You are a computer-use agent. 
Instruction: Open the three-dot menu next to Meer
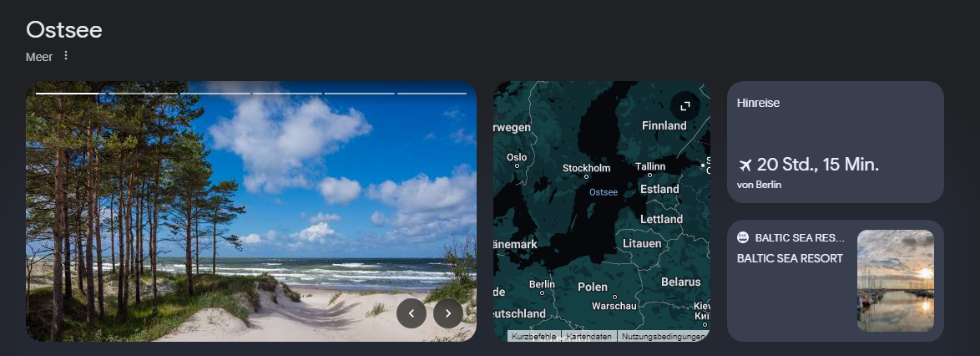point(66,56)
